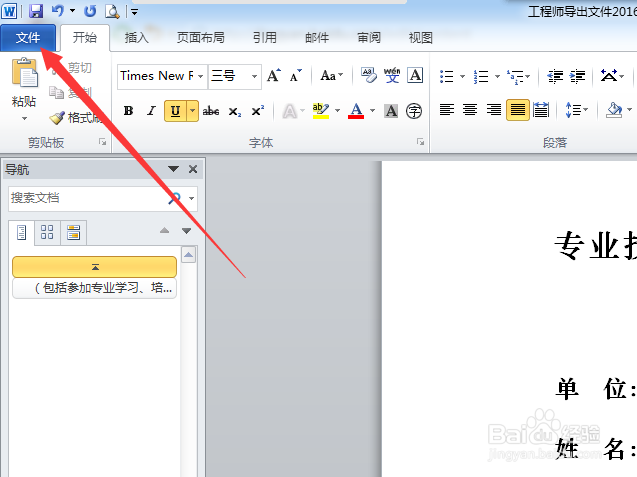Click the Decrease Indent icon
The width and height of the screenshot is (637, 477).
coord(555,76)
